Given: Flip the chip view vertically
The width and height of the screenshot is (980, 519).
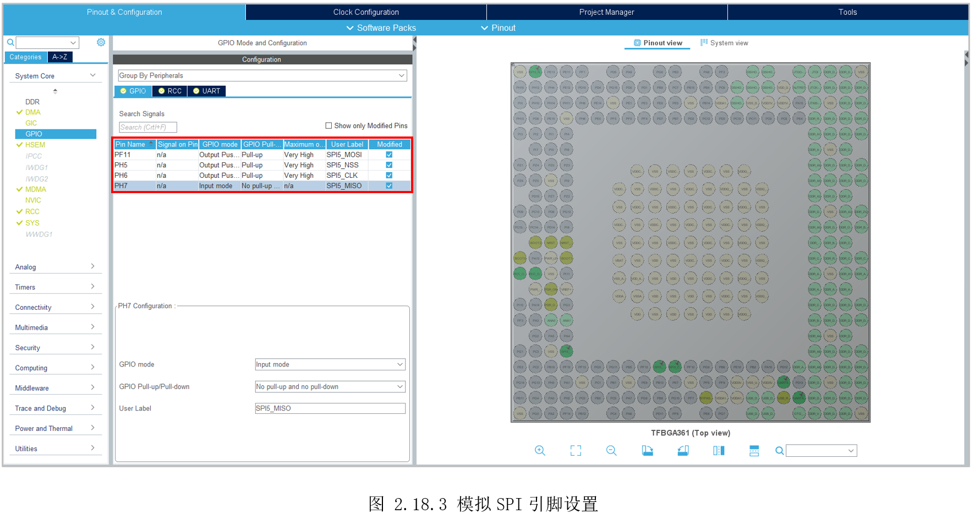Looking at the screenshot, I should [754, 451].
